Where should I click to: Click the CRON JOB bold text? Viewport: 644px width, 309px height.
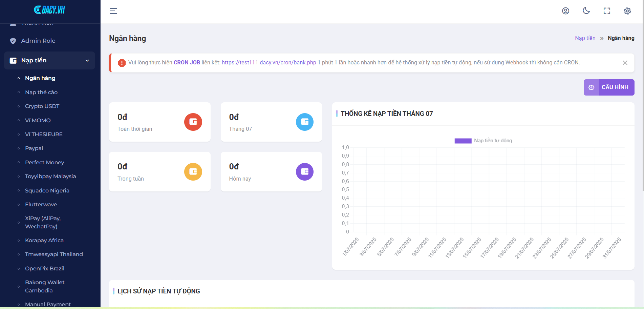(187, 63)
